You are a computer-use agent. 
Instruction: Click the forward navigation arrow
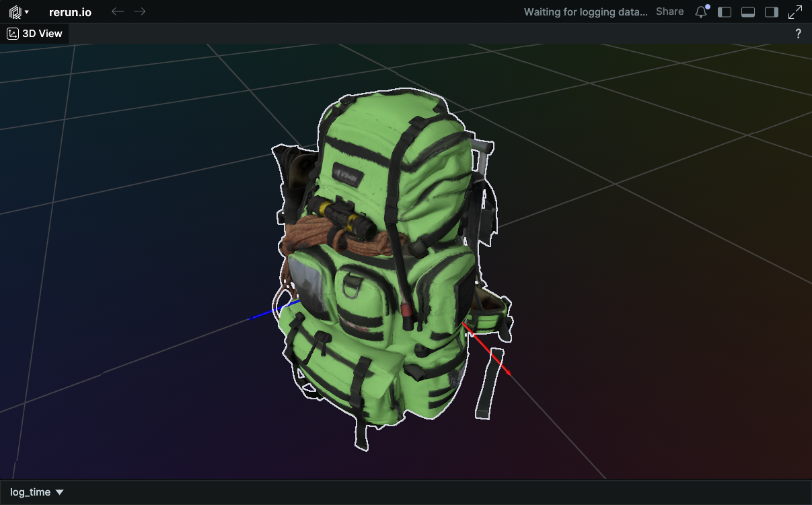[139, 11]
